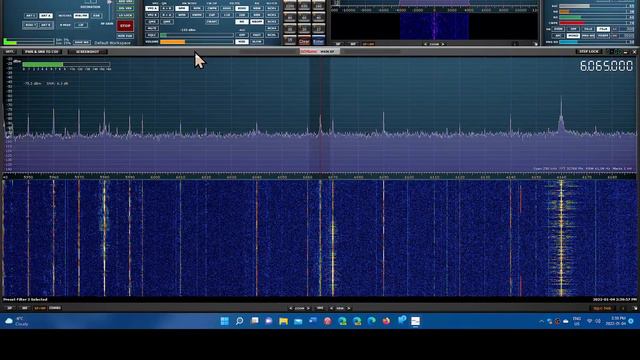This screenshot has width=640, height=360.
Task: Select the ANT B antenna input
Action: (x=46, y=25)
